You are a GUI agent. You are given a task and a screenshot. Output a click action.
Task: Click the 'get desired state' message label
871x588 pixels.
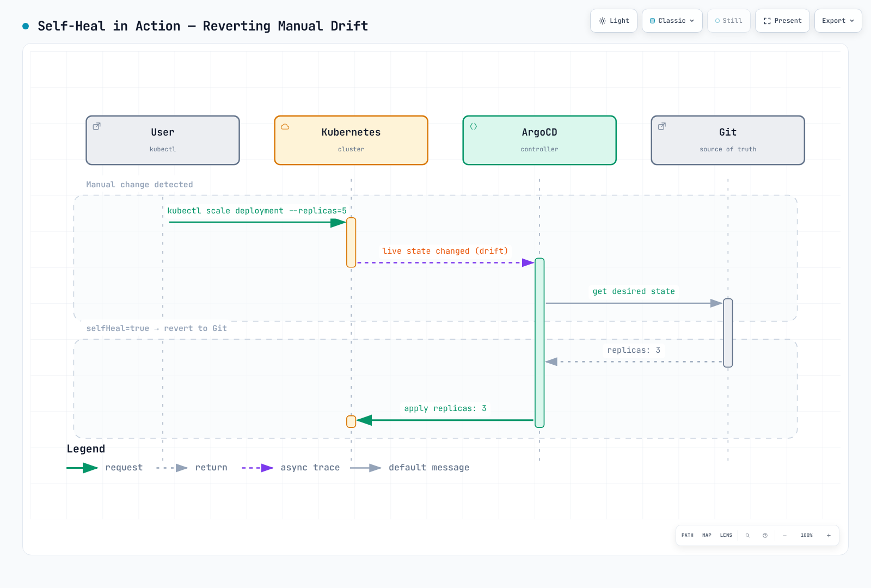click(634, 291)
